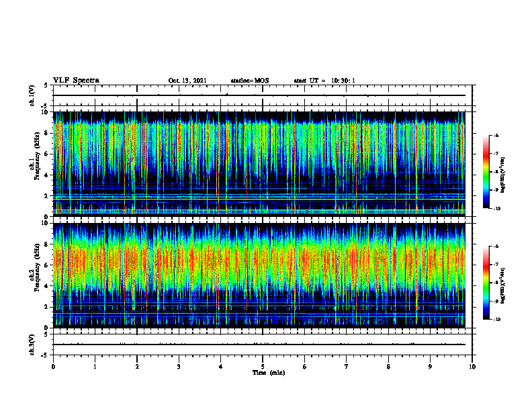Viewport: 532px width, 411px height.
Task: Click time axis tick label "8"
Action: (x=388, y=367)
